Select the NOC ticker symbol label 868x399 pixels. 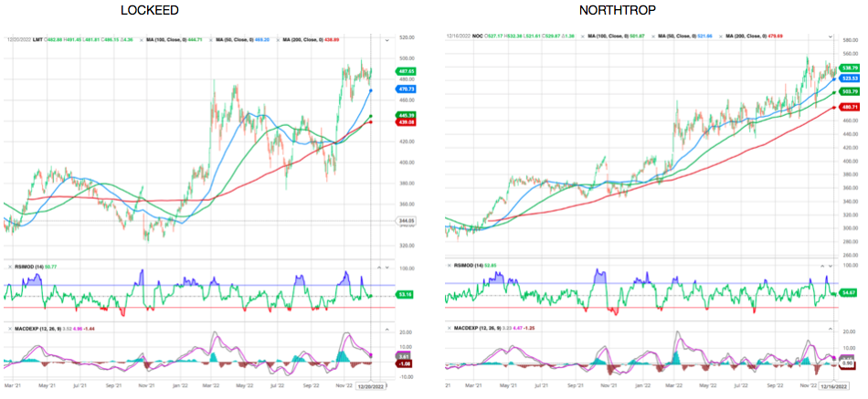coord(478,36)
